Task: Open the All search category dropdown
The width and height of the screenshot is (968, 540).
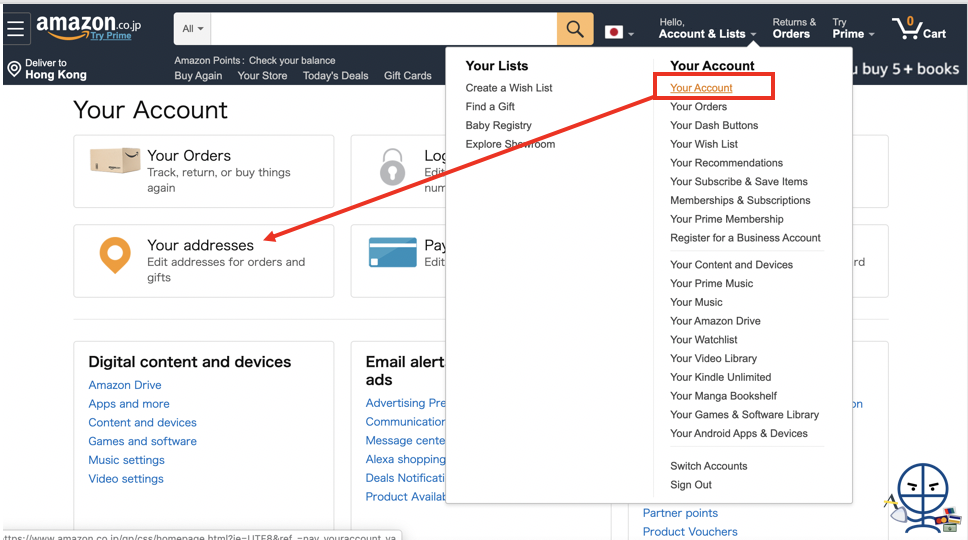Action: tap(193, 29)
